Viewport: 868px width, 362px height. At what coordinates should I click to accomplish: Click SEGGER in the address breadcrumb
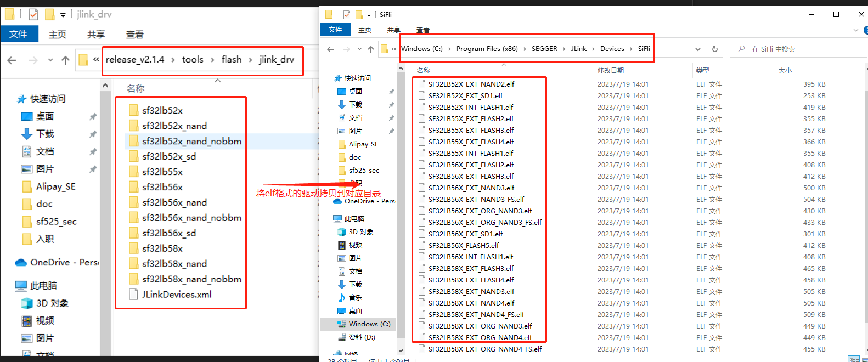[544, 49]
